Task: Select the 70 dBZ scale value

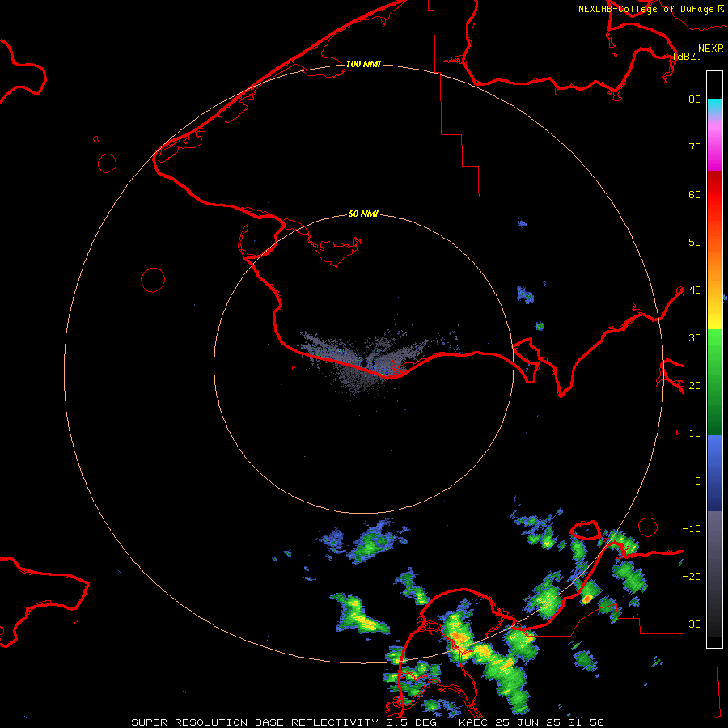Action: point(695,147)
